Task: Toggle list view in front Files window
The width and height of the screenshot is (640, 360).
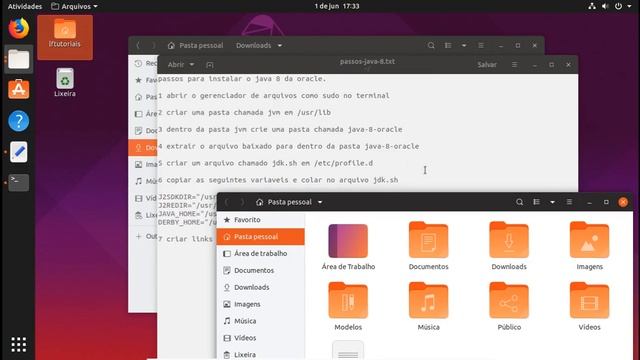Action: (536, 202)
